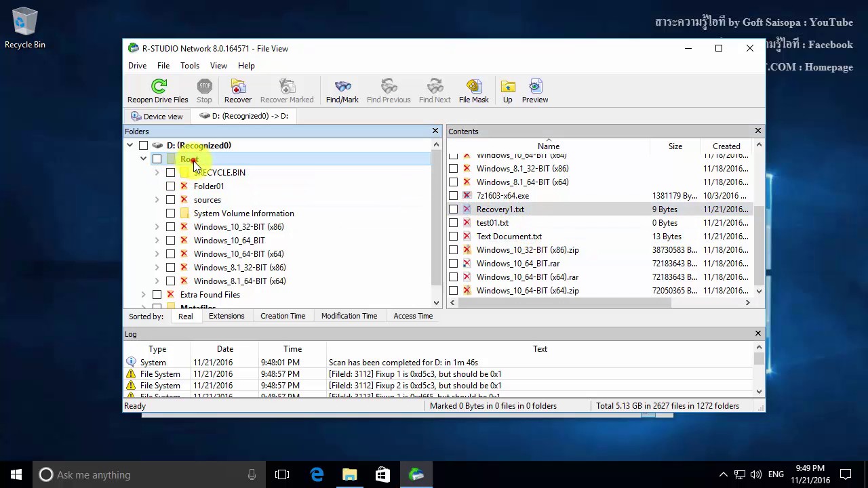
Task: Sort by Access Time
Action: 413,316
